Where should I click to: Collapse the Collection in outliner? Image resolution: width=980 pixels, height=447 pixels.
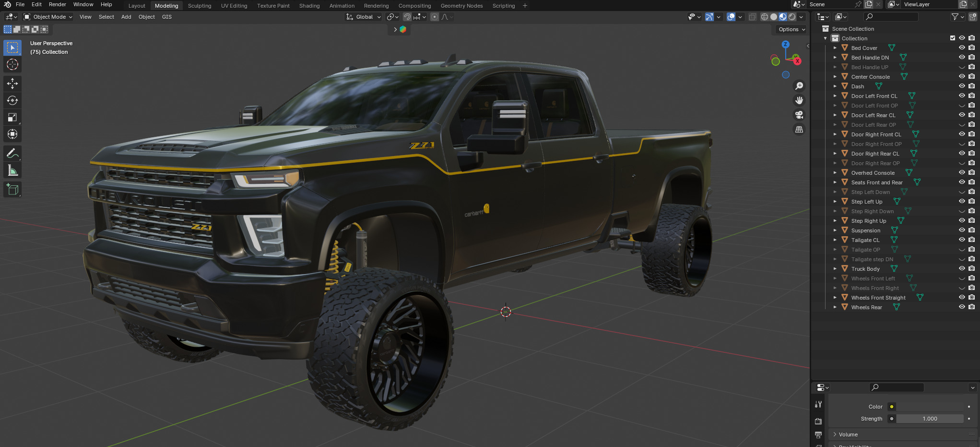tap(826, 38)
